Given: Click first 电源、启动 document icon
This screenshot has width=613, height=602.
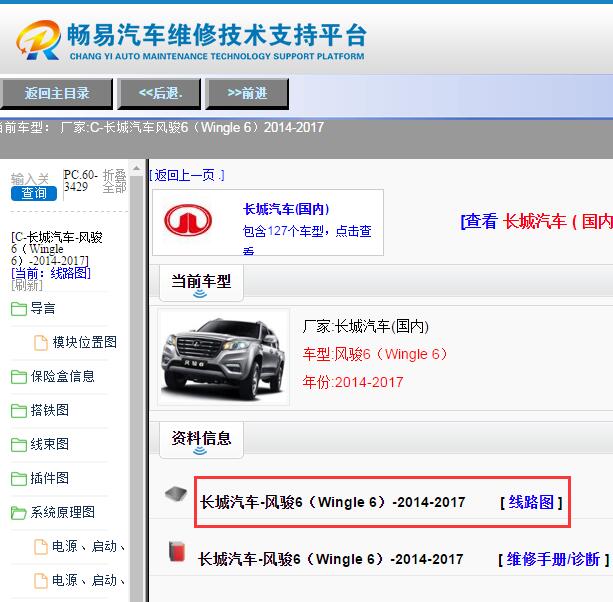Looking at the screenshot, I should click(41, 547).
